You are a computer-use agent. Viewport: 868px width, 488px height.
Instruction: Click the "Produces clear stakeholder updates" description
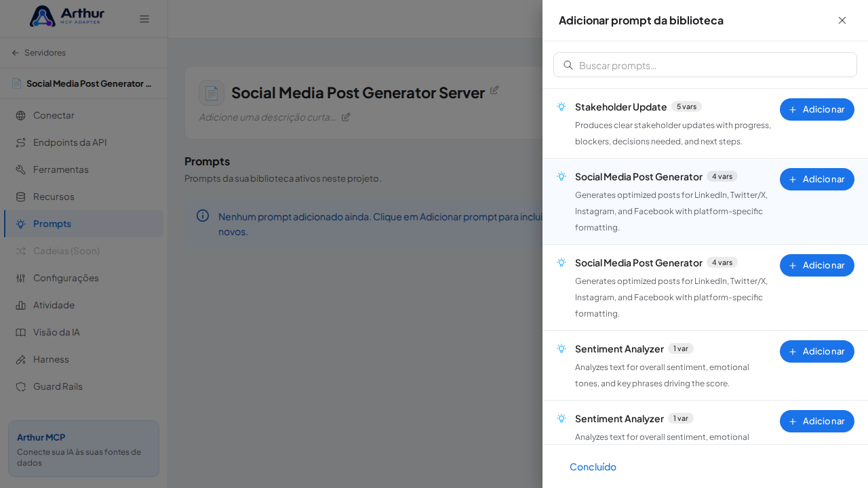tap(673, 133)
